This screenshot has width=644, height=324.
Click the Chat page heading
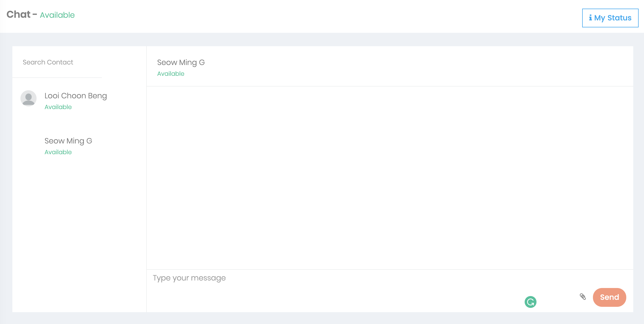(x=19, y=15)
